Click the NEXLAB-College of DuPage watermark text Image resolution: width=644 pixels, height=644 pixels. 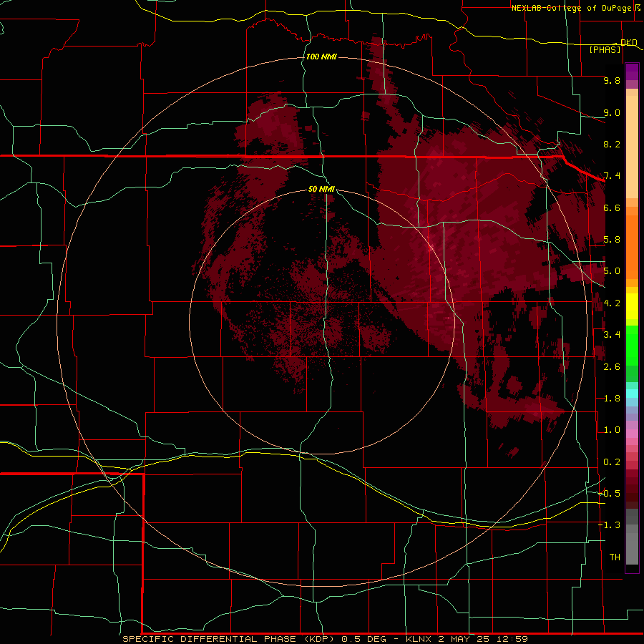575,8
